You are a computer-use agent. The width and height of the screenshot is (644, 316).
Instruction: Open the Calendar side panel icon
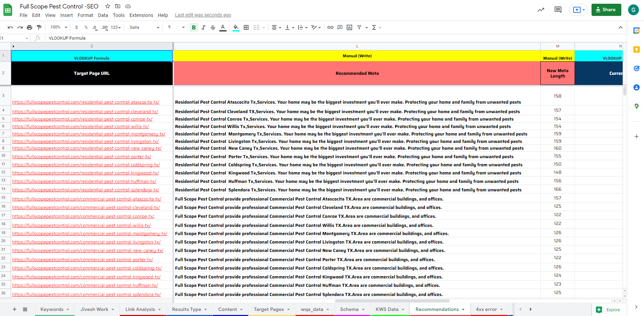636,30
